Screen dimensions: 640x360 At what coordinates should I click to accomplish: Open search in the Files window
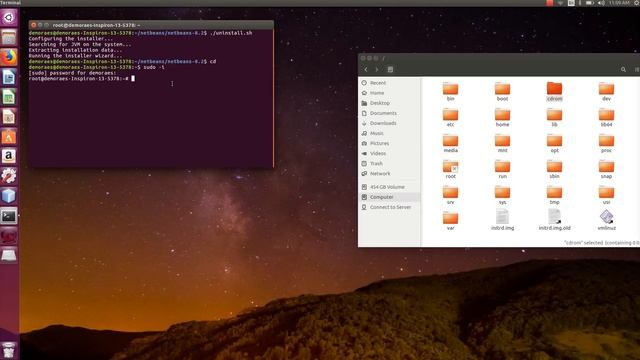(x=623, y=70)
